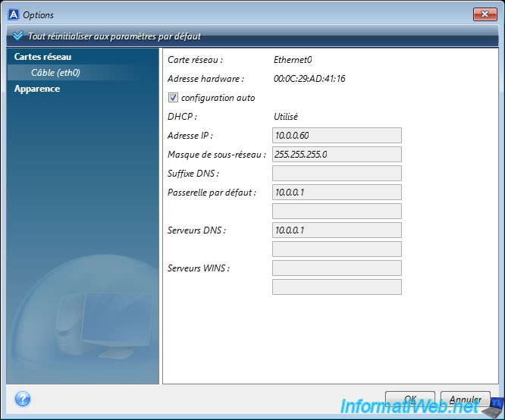Click the first 'Serveurs WINS' field
This screenshot has height=420, width=505.
[x=336, y=268]
